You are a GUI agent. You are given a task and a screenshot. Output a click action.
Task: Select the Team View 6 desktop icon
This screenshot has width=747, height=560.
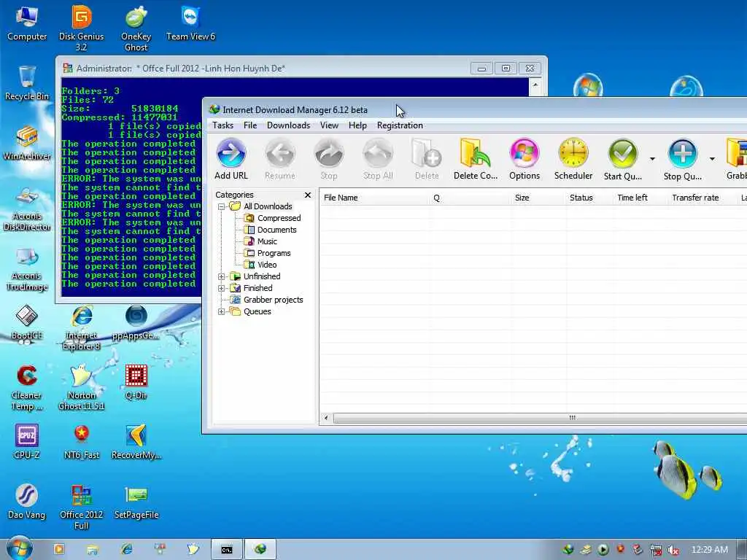tap(190, 23)
